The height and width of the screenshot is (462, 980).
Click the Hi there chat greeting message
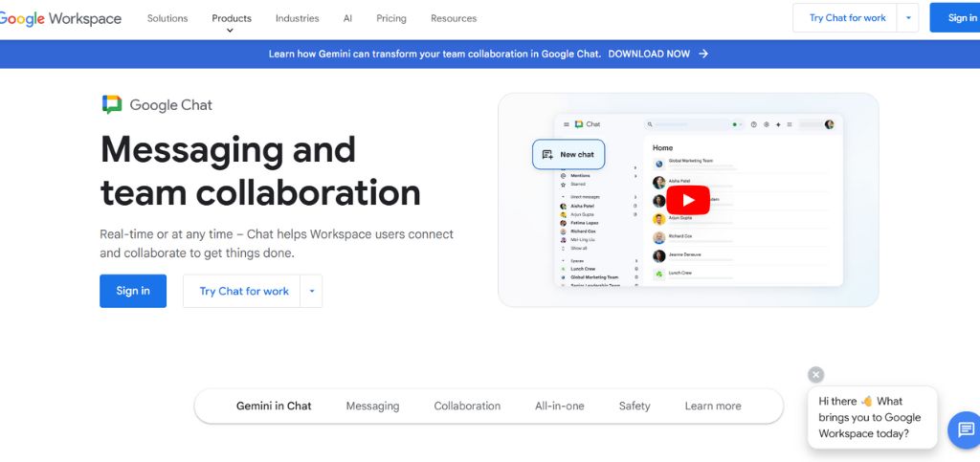point(872,417)
